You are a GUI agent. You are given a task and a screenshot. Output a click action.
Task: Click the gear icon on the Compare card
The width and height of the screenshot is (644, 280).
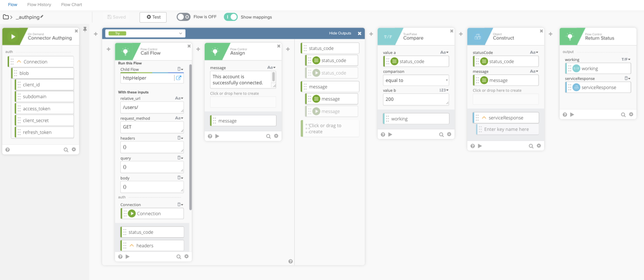click(x=449, y=134)
